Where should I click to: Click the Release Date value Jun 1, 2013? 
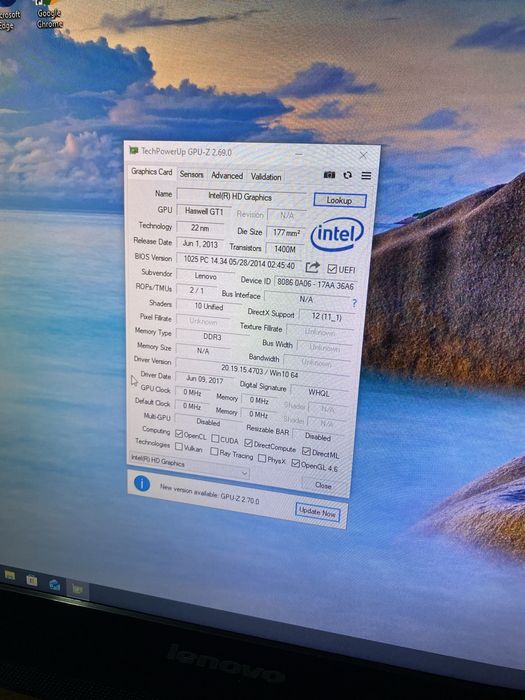tap(200, 244)
